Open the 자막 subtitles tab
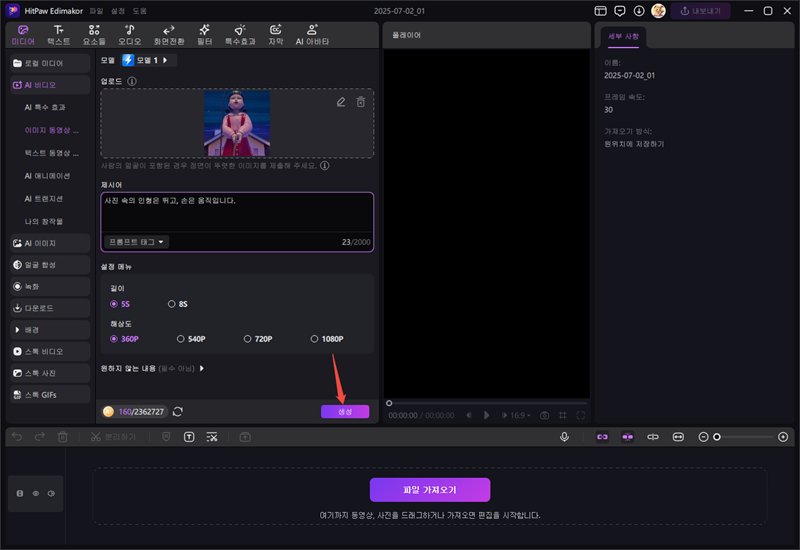This screenshot has width=800, height=550. 276,35
